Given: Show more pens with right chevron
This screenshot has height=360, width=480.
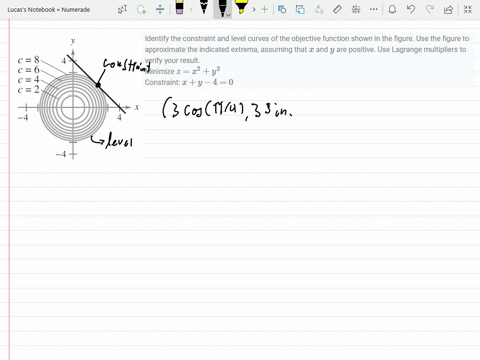Looking at the screenshot, I should (x=254, y=9).
